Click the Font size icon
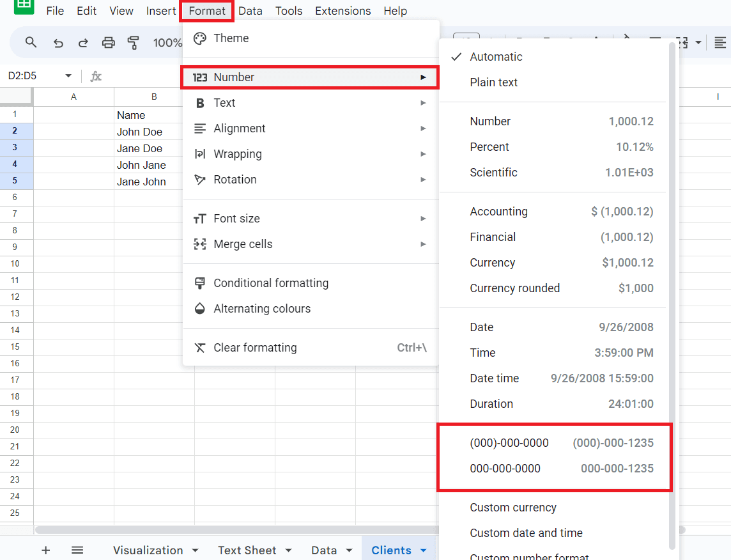The height and width of the screenshot is (560, 731). click(199, 219)
